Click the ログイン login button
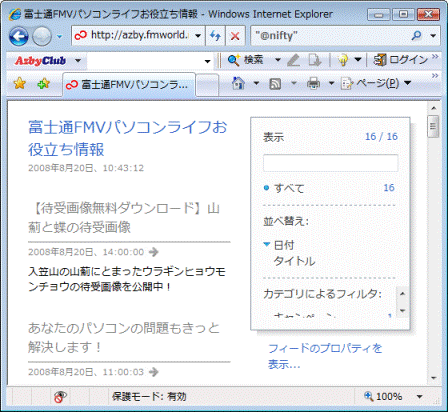 [x=400, y=60]
